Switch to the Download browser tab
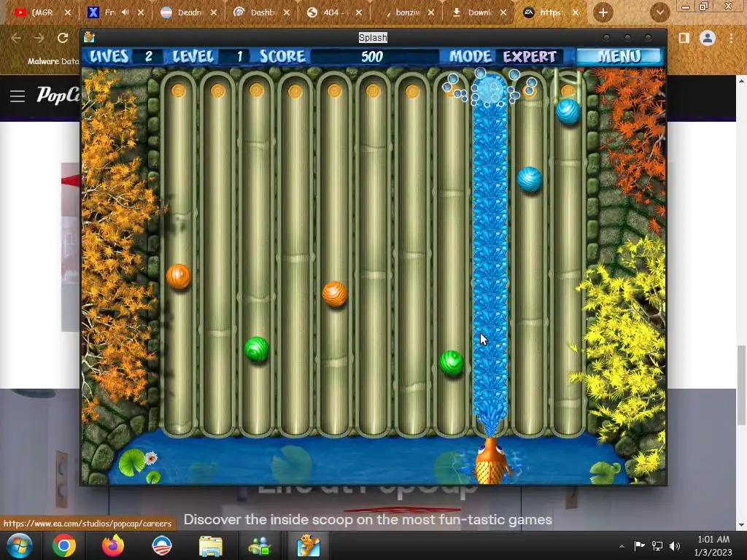The height and width of the screenshot is (560, 747). 479,12
